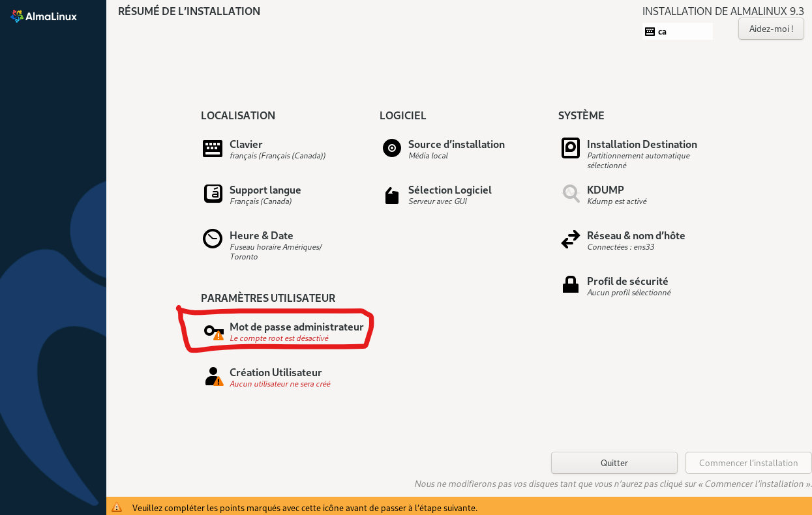Select the Création Utilisateur label

click(275, 372)
